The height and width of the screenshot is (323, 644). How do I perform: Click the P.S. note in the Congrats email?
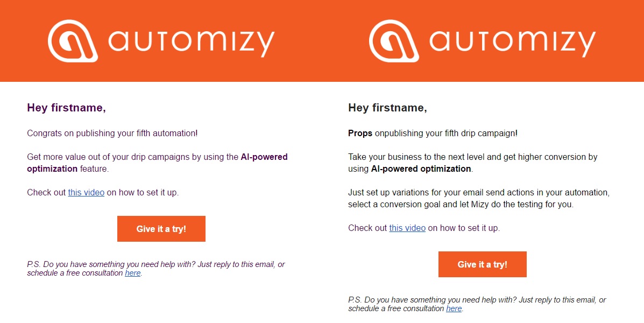click(x=156, y=269)
